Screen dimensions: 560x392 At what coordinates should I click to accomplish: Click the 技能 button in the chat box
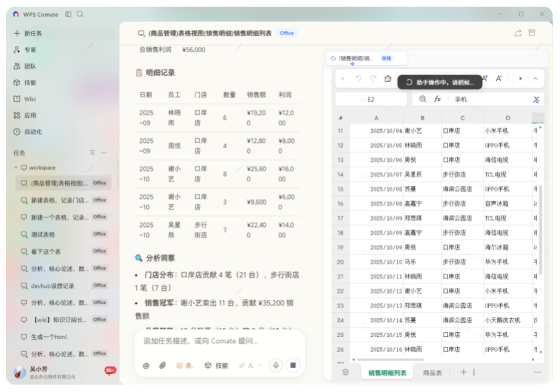(216, 366)
